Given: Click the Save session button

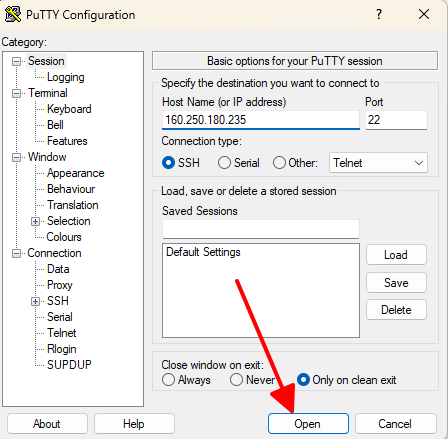Looking at the screenshot, I should pos(396,283).
